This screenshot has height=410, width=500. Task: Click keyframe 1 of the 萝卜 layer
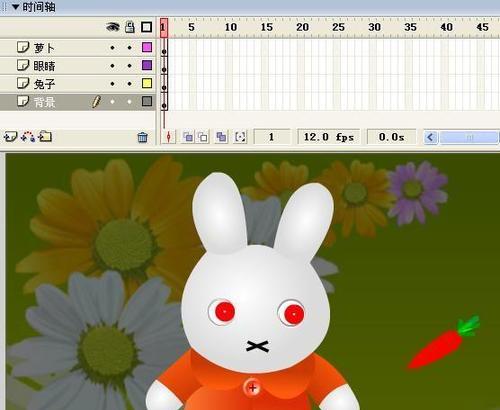pos(164,48)
